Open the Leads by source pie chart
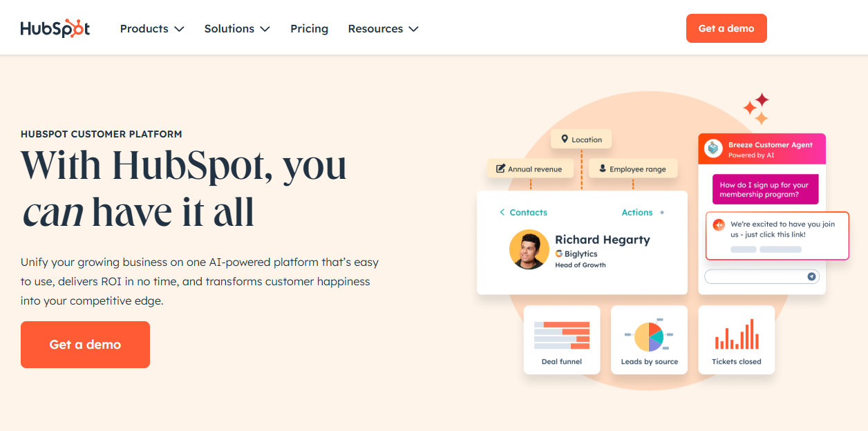Image resolution: width=868 pixels, height=431 pixels. [649, 340]
